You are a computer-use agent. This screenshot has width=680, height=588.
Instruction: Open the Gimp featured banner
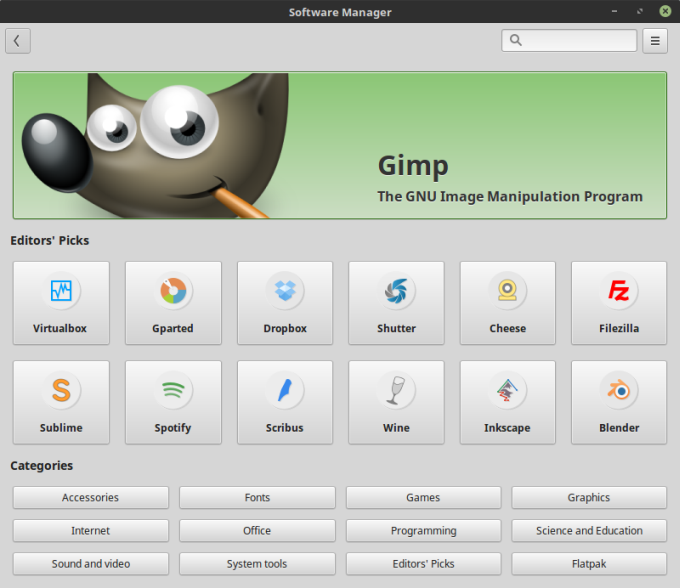340,145
